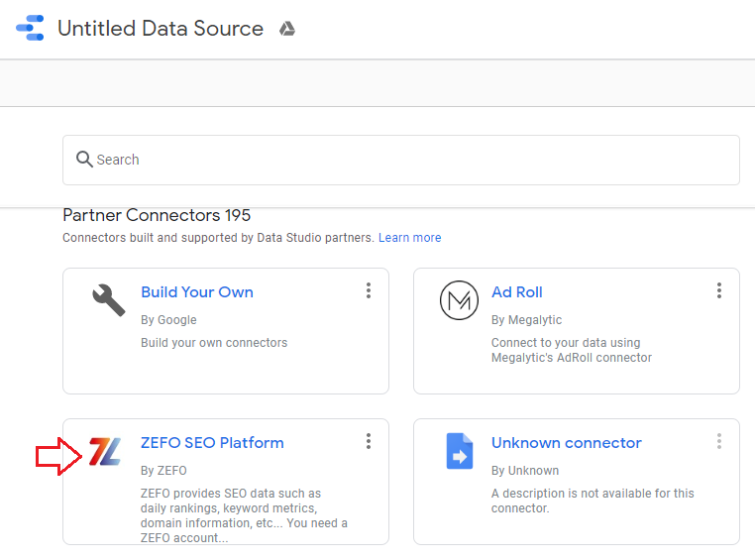Open Unknown connector more options menu

719,441
